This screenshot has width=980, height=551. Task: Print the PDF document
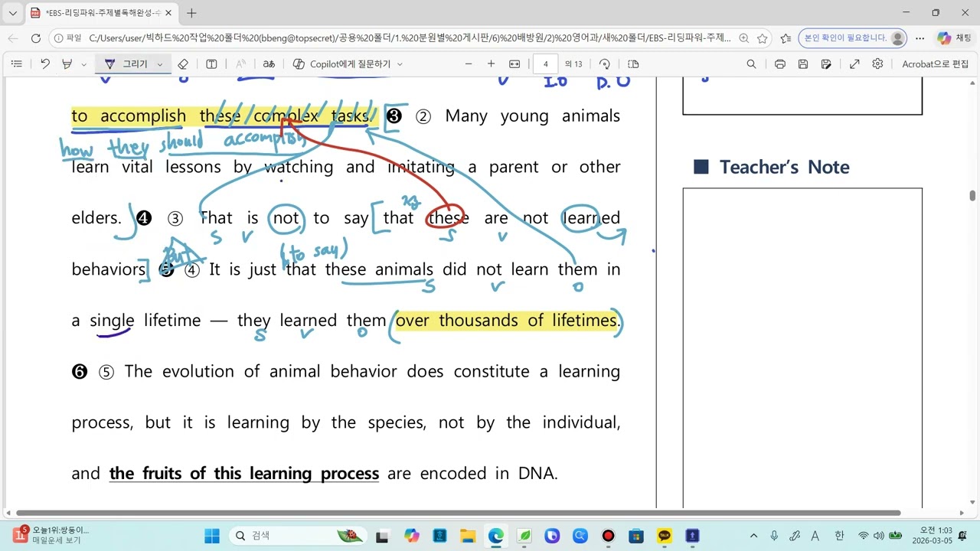[x=780, y=64]
